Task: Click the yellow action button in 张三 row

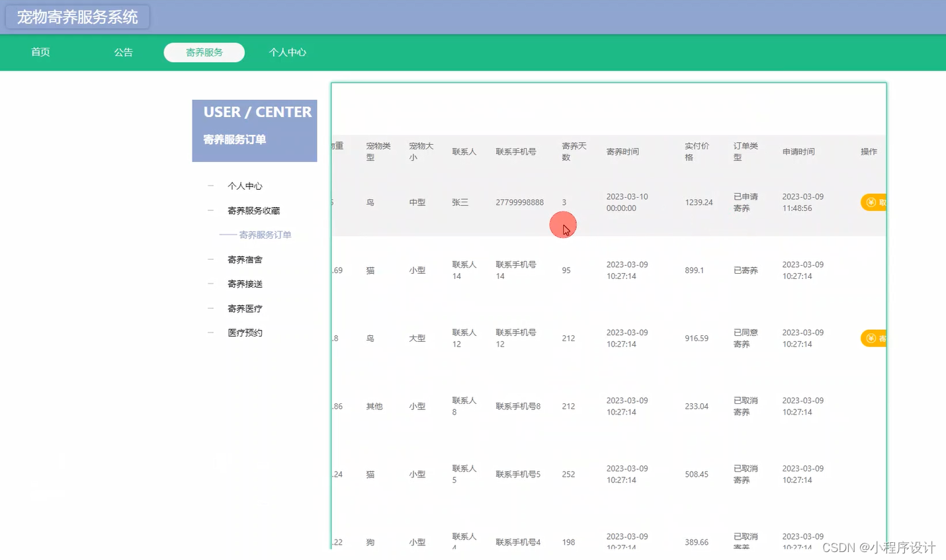Action: (x=873, y=202)
